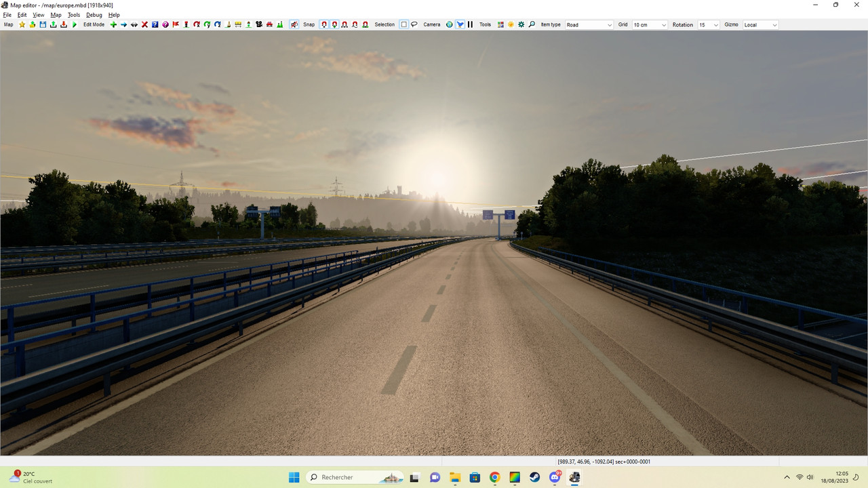Save the map with floppy disk icon
This screenshot has width=868, height=488.
tap(43, 24)
